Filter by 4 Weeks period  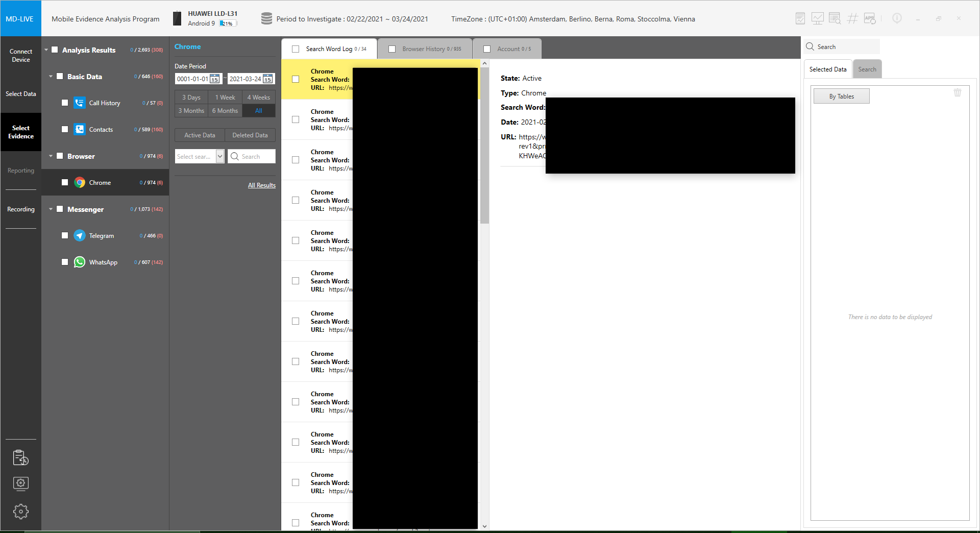point(259,98)
